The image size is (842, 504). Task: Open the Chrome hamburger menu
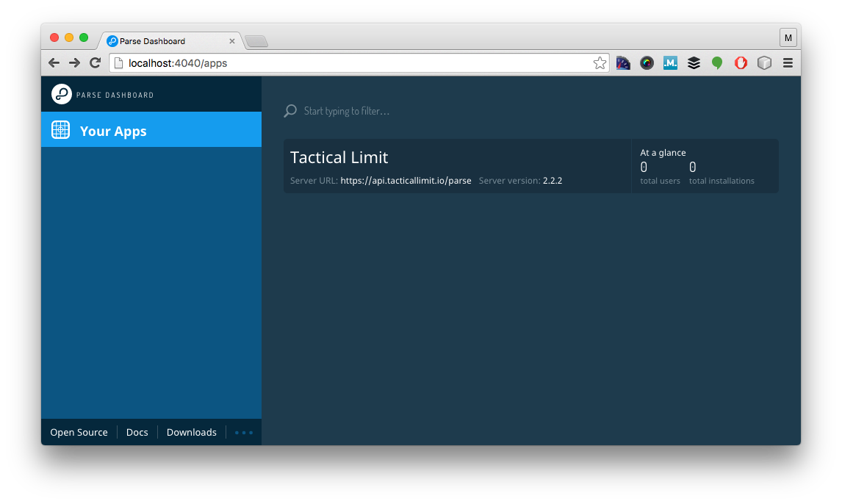click(788, 62)
